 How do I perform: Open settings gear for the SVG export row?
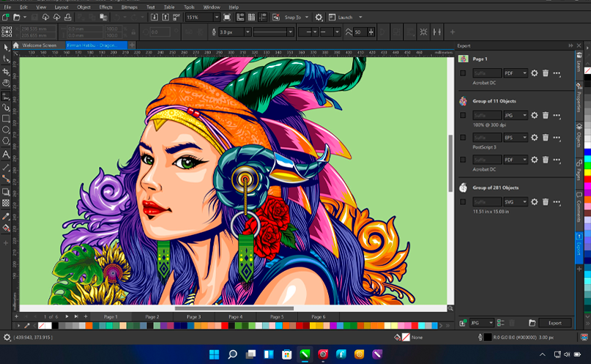(x=535, y=202)
